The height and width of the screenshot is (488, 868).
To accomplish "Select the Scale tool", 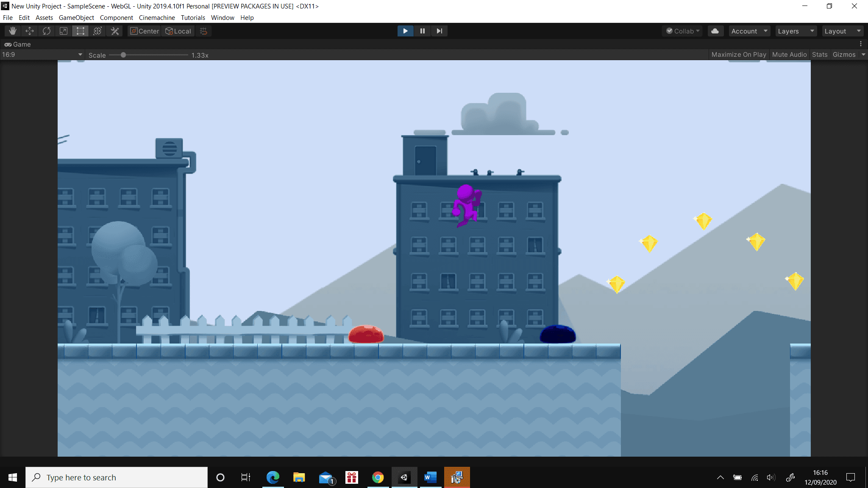I will coord(64,31).
